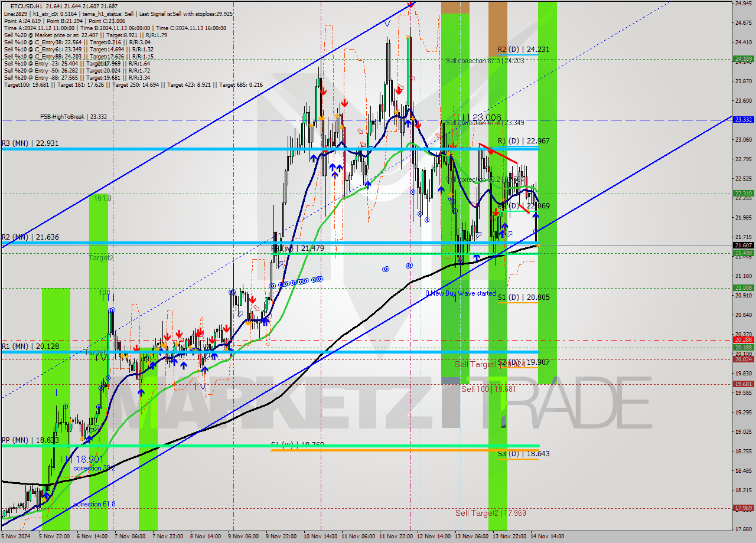Select the 'Line:2829 | h1_atr_c0' status line
Viewport: 756px width, 543px height.
(118, 14)
